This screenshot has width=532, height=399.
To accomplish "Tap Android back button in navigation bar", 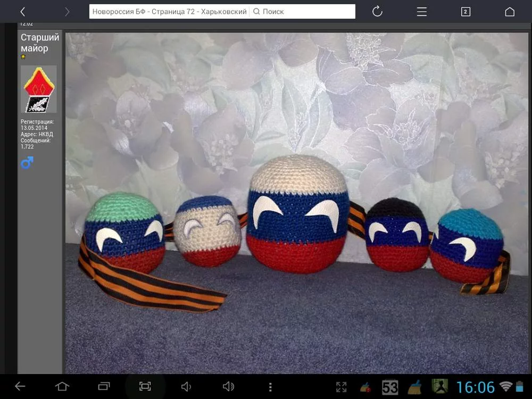I will pyautogui.click(x=20, y=386).
